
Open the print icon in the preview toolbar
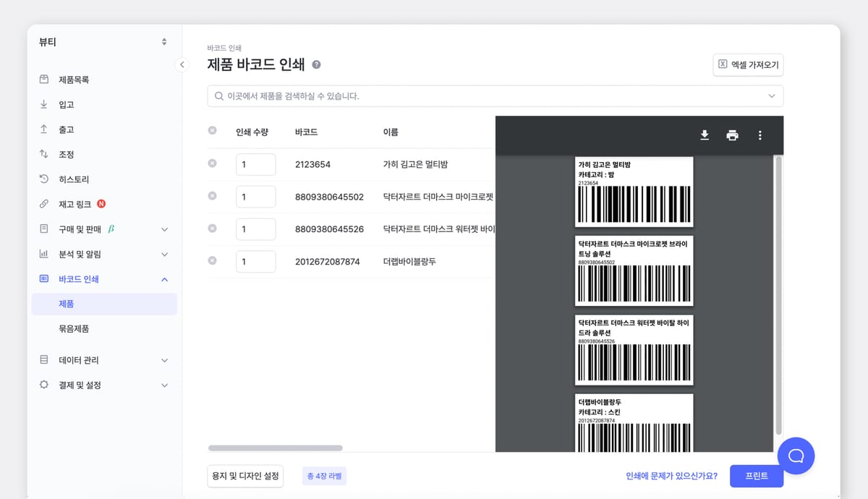click(x=732, y=135)
